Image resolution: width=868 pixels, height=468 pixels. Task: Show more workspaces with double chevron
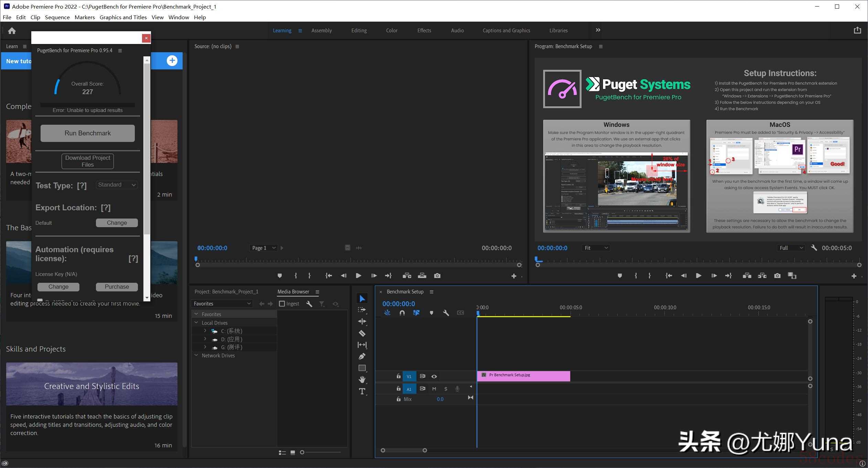click(x=598, y=30)
